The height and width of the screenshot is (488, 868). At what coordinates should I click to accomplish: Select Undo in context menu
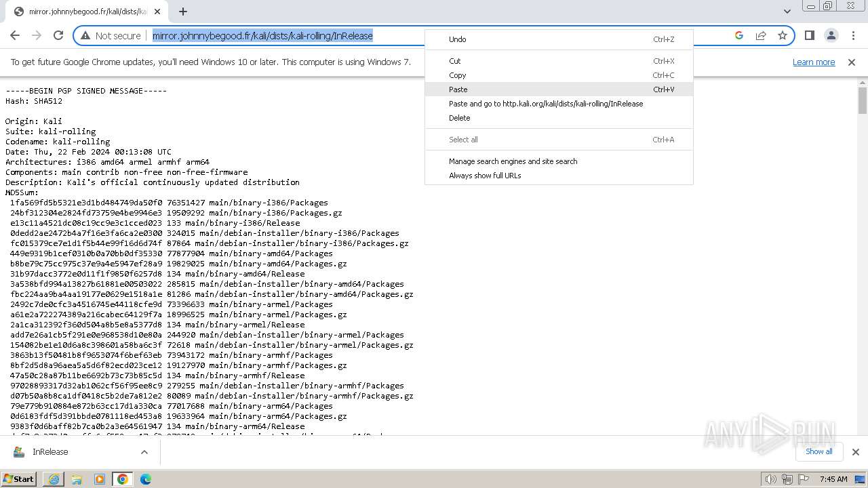[x=559, y=39]
